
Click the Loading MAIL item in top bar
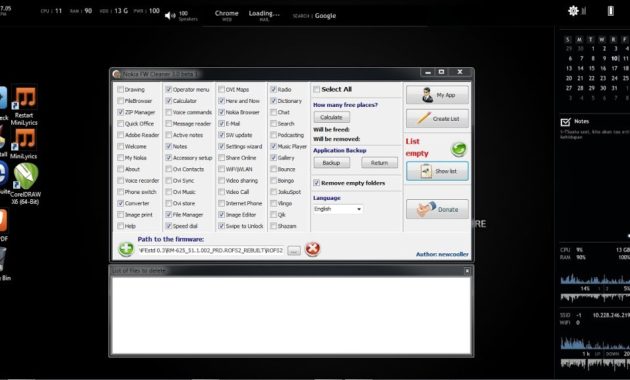click(264, 15)
